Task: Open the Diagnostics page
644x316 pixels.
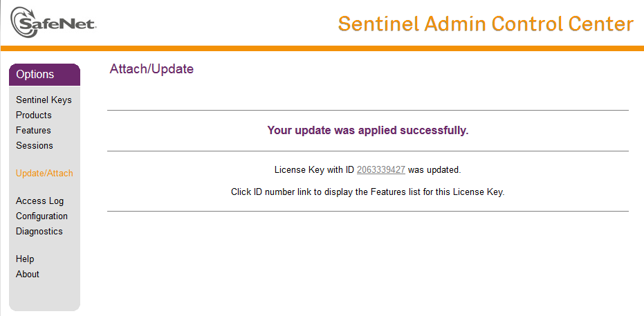Action: pos(39,232)
